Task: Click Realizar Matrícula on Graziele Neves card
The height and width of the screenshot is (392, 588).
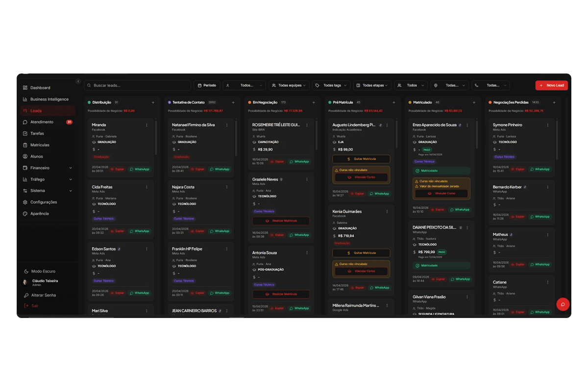Action: click(x=281, y=221)
